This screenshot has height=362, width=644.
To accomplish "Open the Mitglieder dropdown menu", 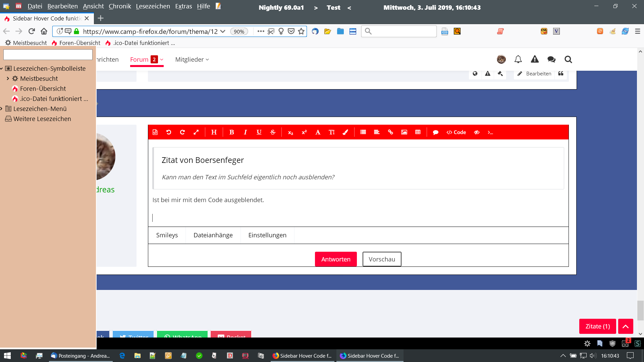I will point(192,59).
